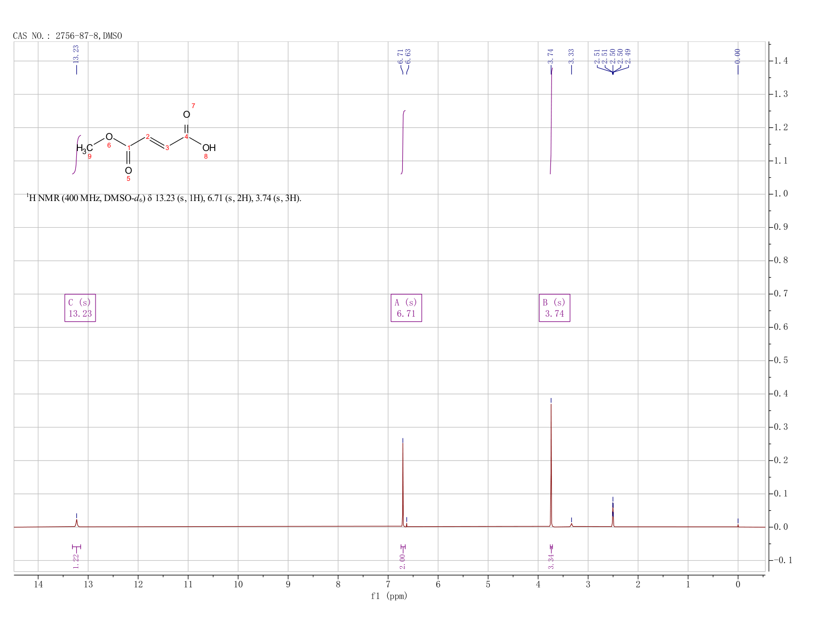Click the red atom number 6 label
834x644 pixels.
[x=109, y=145]
